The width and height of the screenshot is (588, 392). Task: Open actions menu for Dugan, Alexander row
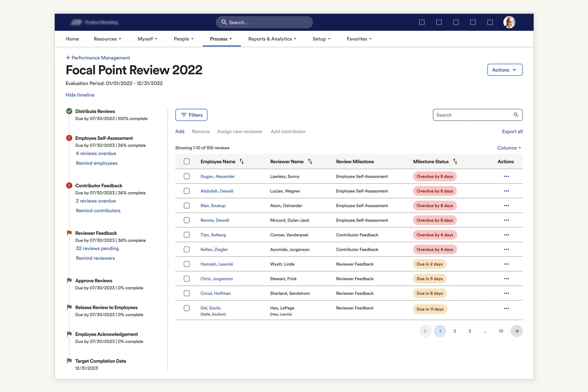(x=506, y=176)
